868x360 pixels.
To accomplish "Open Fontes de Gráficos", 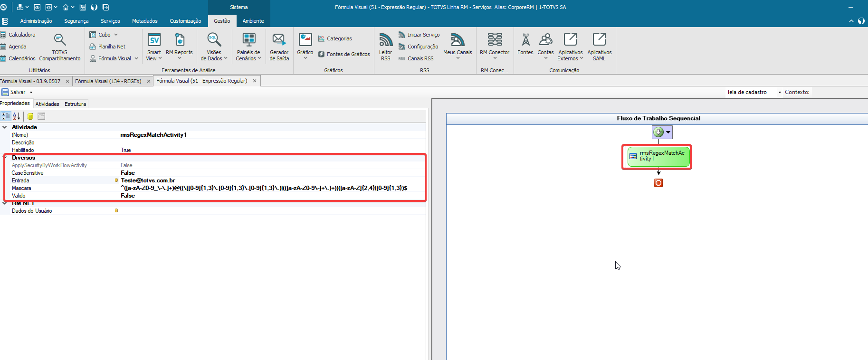I will point(344,54).
